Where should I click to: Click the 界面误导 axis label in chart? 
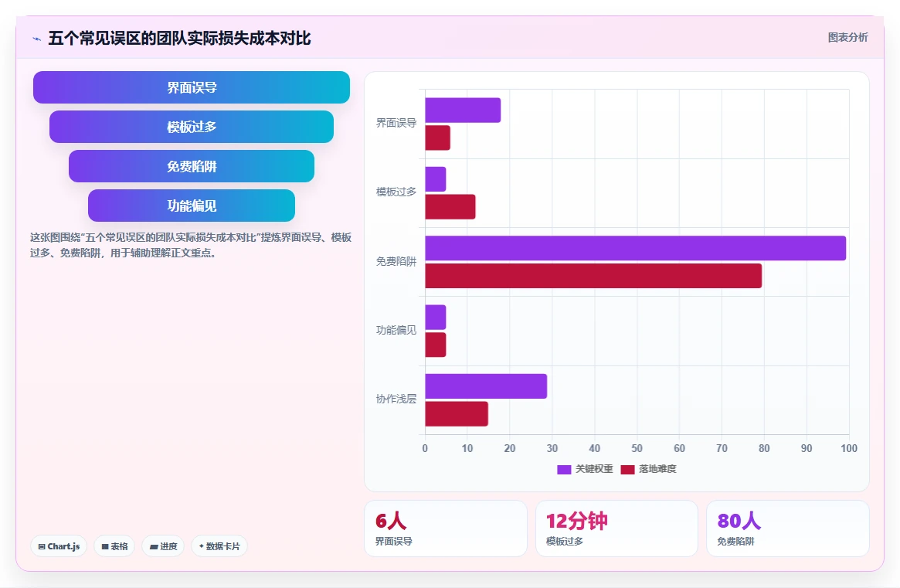(x=396, y=123)
